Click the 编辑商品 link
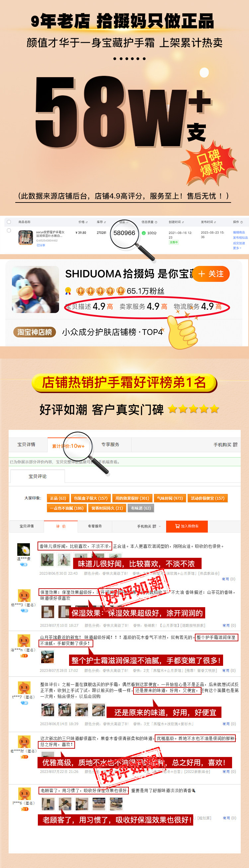 239,233
